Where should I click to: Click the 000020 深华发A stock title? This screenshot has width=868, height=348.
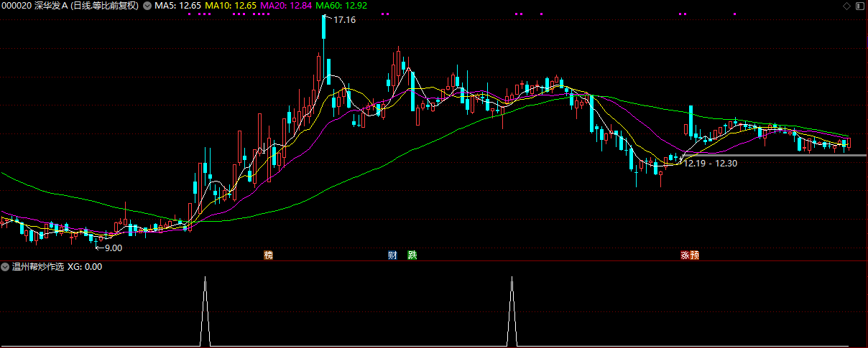click(x=33, y=6)
